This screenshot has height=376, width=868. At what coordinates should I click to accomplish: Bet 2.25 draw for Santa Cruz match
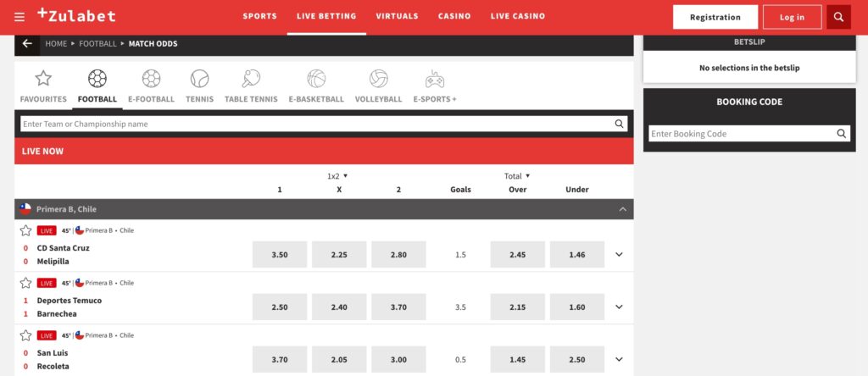(x=339, y=254)
